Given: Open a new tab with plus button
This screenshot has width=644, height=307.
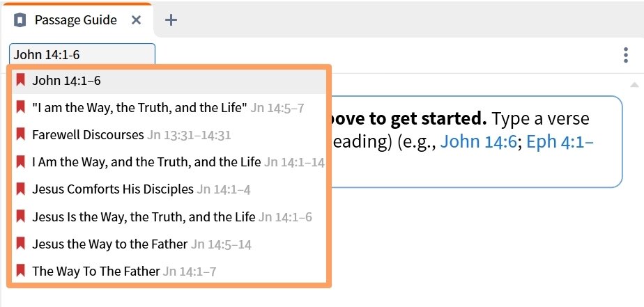Looking at the screenshot, I should (170, 19).
